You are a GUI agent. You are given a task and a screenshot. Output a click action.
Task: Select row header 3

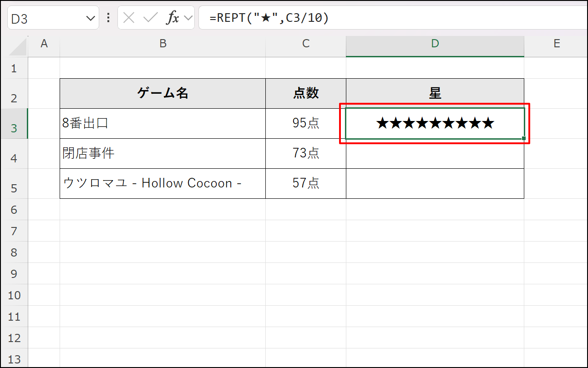(15, 123)
